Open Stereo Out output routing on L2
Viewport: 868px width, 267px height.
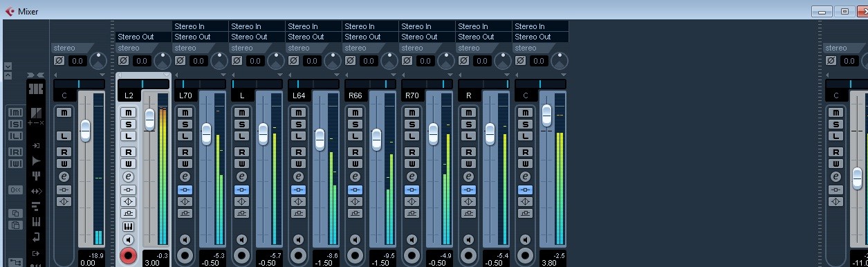pos(143,37)
